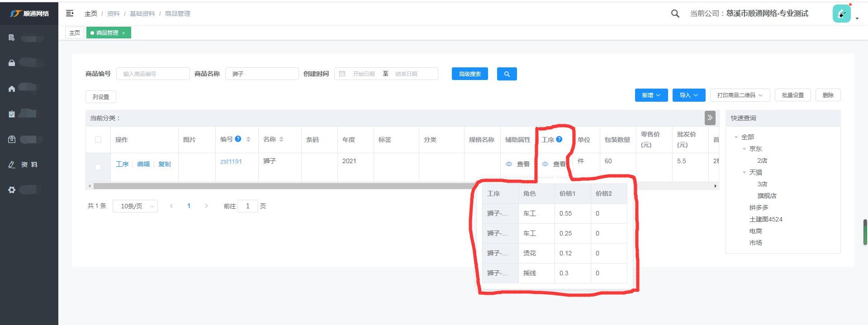
Task: Toggle the sidebar collapse hamburger icon
Action: point(70,14)
